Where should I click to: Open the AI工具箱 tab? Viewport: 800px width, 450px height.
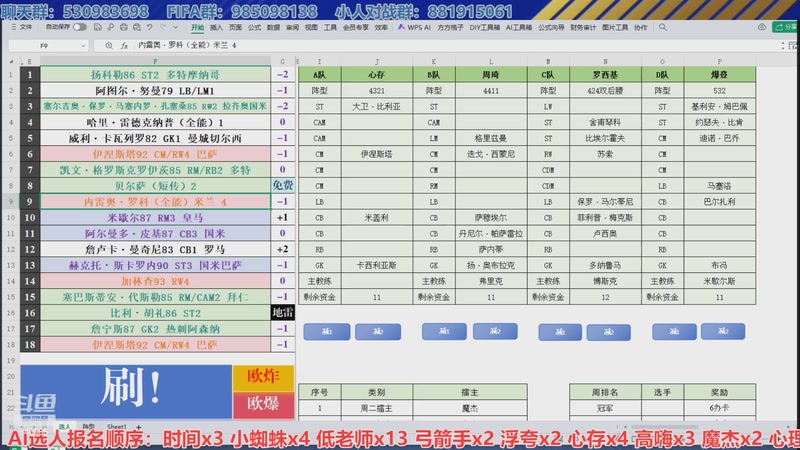[x=519, y=28]
